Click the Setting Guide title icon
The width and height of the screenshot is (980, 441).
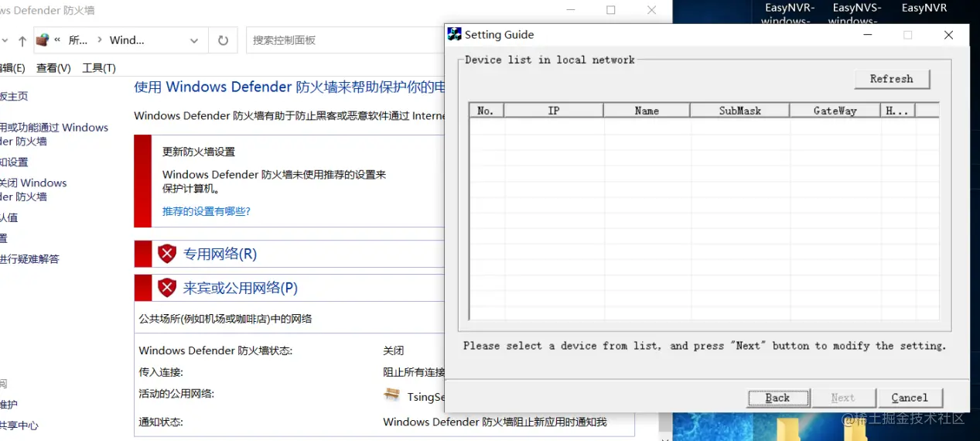click(455, 35)
